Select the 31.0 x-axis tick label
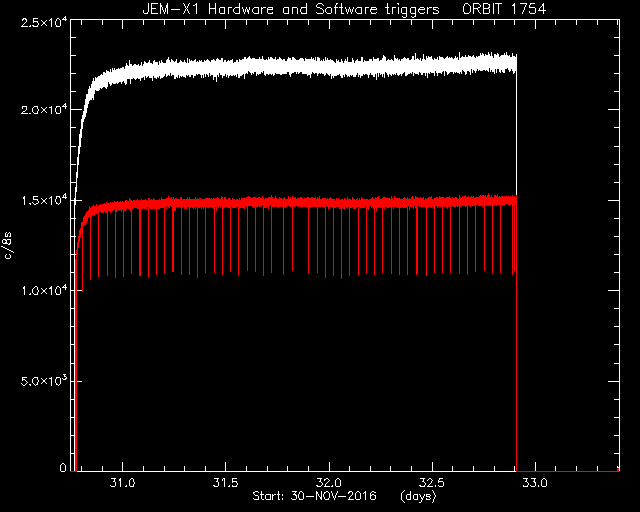This screenshot has height=512, width=640. pyautogui.click(x=122, y=483)
